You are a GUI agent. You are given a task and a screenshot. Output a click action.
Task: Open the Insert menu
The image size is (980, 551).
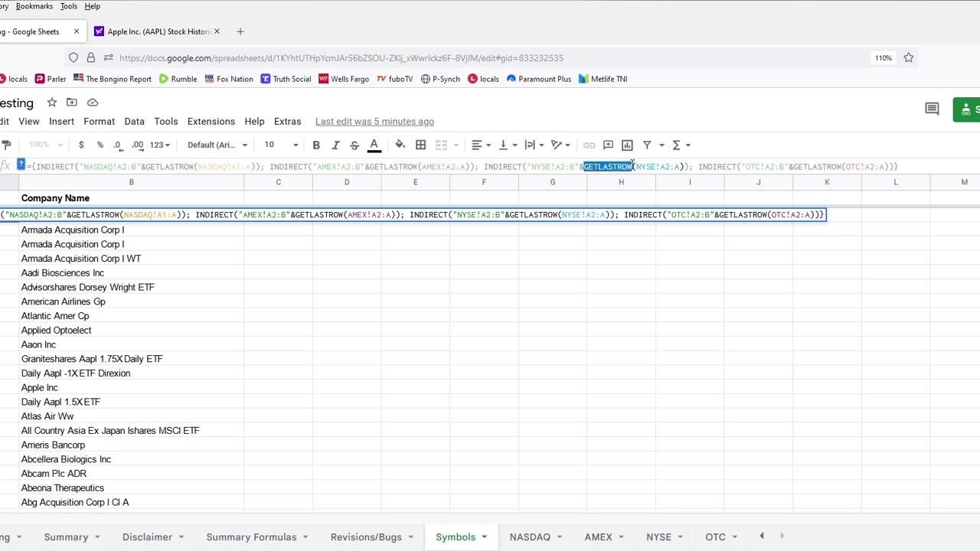pos(61,121)
